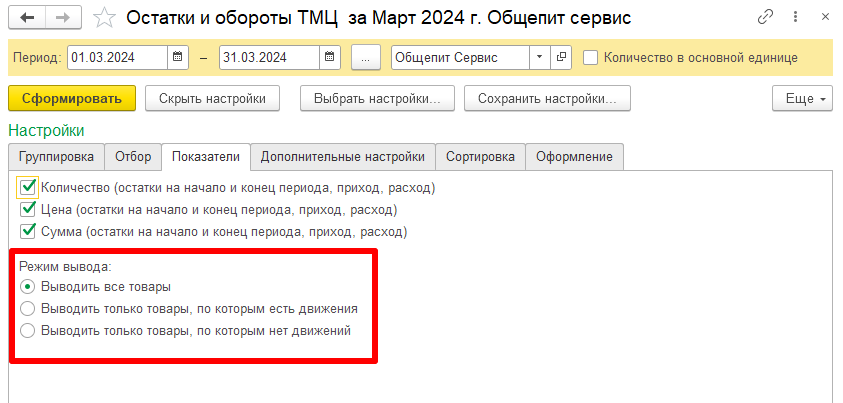The image size is (843, 403).
Task: Open the vertical three-dot window menu
Action: tap(794, 18)
